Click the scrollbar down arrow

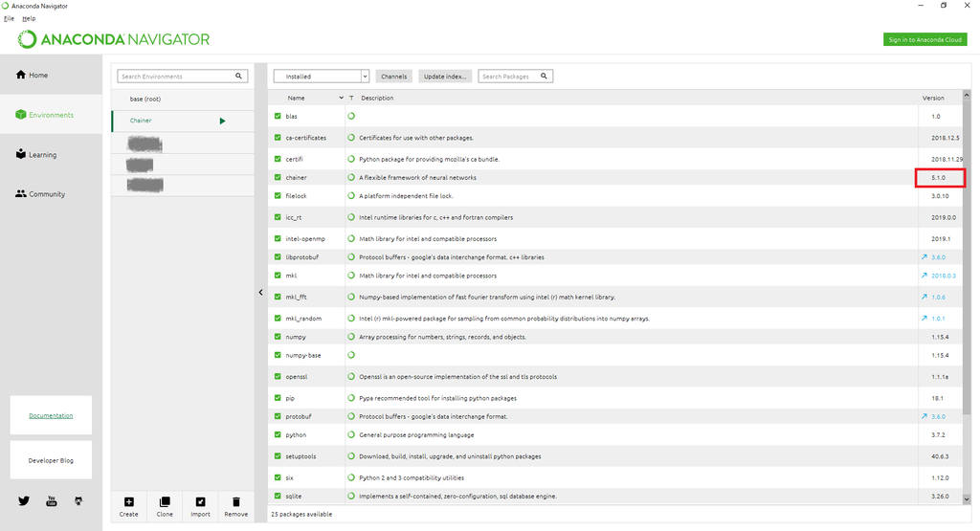pos(967,499)
